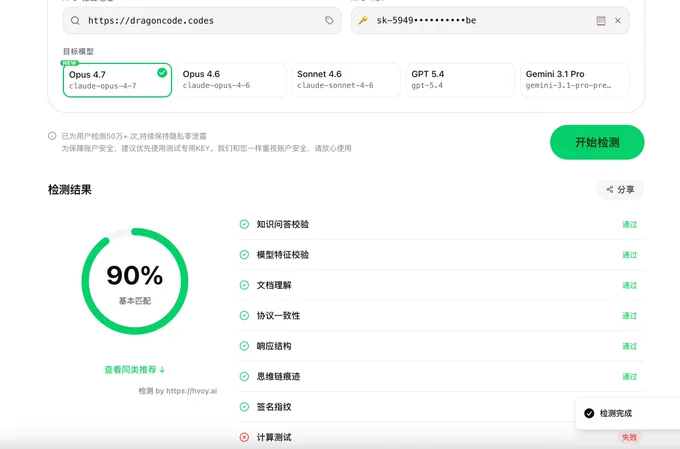Click the check icon for 签名指纹
The image size is (680, 449).
coord(244,406)
